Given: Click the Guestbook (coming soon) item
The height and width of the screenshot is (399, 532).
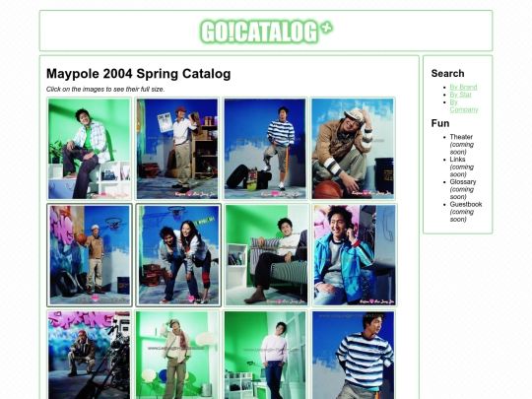Looking at the screenshot, I should [466, 212].
